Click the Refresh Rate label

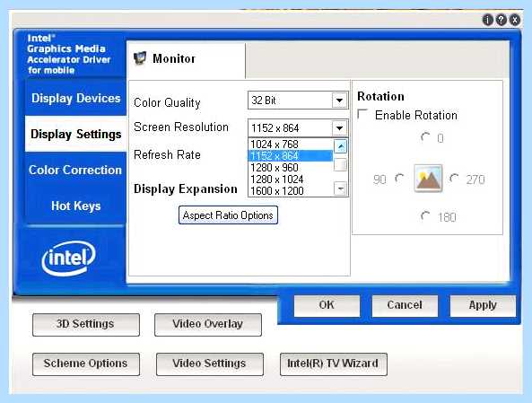[x=167, y=154]
